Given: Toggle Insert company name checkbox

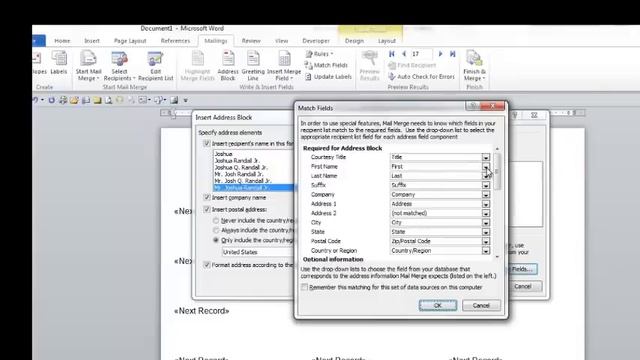Looking at the screenshot, I should pyautogui.click(x=207, y=198).
